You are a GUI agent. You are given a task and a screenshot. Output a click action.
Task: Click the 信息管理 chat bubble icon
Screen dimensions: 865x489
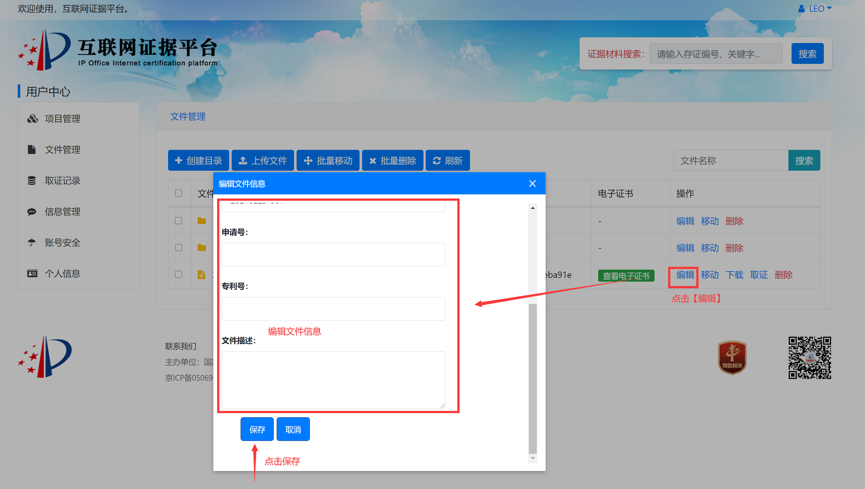pos(32,212)
